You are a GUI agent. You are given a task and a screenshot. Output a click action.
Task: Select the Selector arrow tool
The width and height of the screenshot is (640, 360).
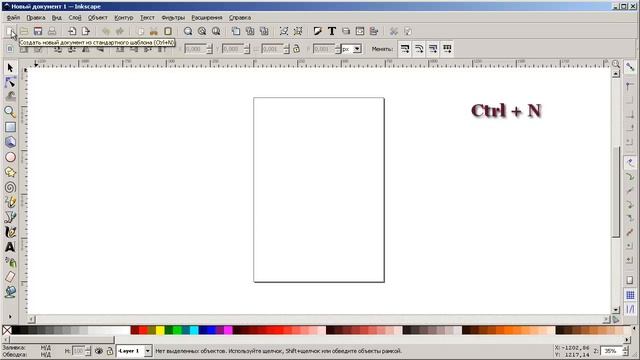pyautogui.click(x=10, y=68)
